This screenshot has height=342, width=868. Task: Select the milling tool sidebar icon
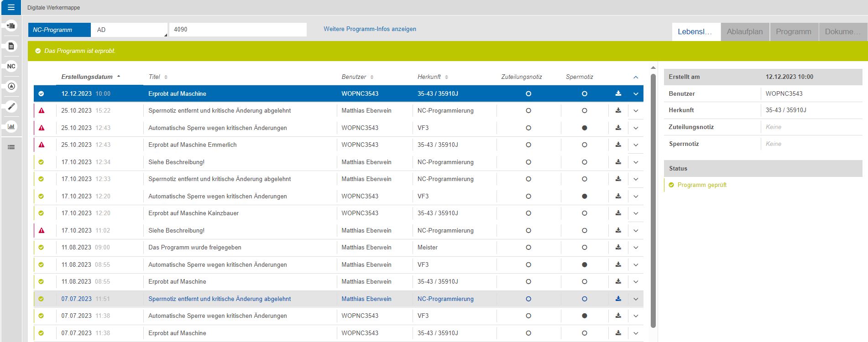pyautogui.click(x=11, y=106)
